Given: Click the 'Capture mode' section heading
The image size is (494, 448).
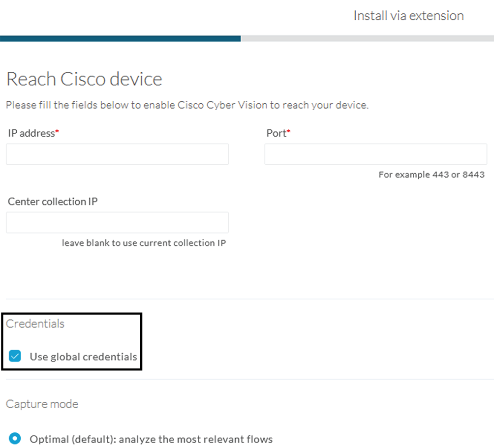Looking at the screenshot, I should click(x=42, y=404).
